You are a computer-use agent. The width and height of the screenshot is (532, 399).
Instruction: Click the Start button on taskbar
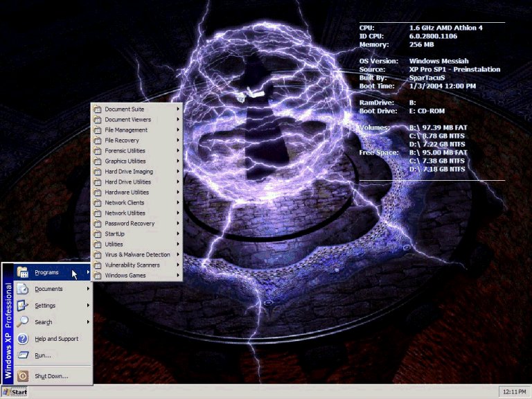[x=15, y=392]
